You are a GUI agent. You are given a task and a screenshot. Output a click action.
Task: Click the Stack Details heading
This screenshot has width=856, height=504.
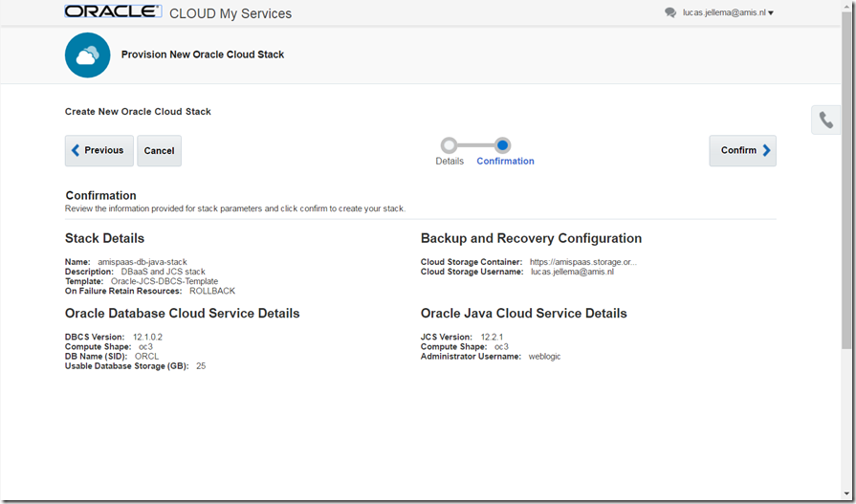105,238
